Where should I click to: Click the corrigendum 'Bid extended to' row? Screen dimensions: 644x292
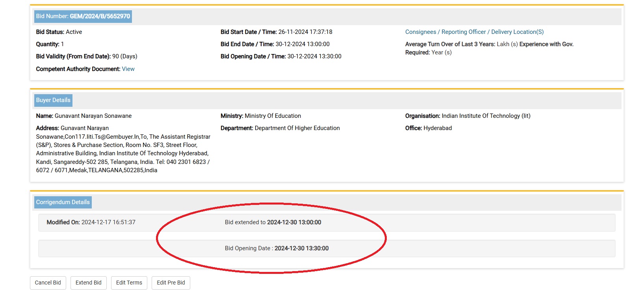tap(273, 222)
